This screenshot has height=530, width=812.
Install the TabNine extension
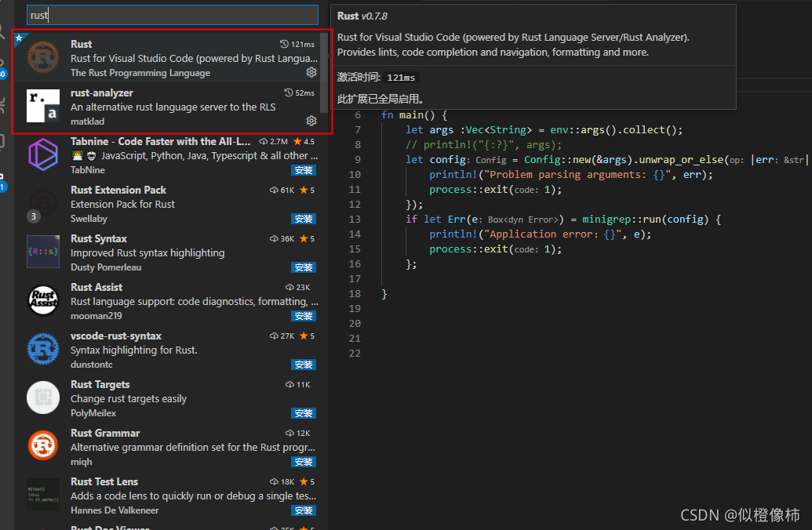(x=304, y=170)
